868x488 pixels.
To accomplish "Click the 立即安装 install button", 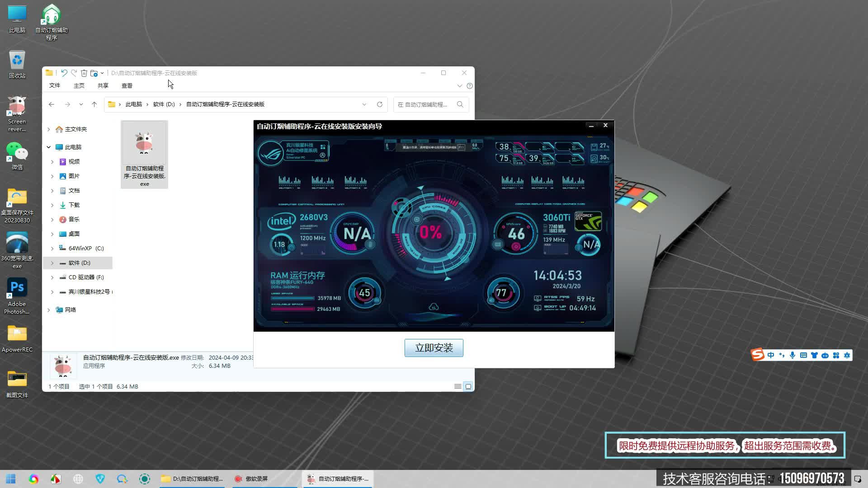I will coord(434,348).
